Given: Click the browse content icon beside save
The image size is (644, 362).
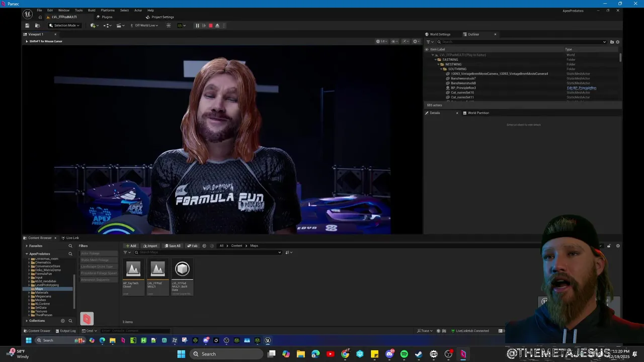Looking at the screenshot, I should pyautogui.click(x=37, y=26).
